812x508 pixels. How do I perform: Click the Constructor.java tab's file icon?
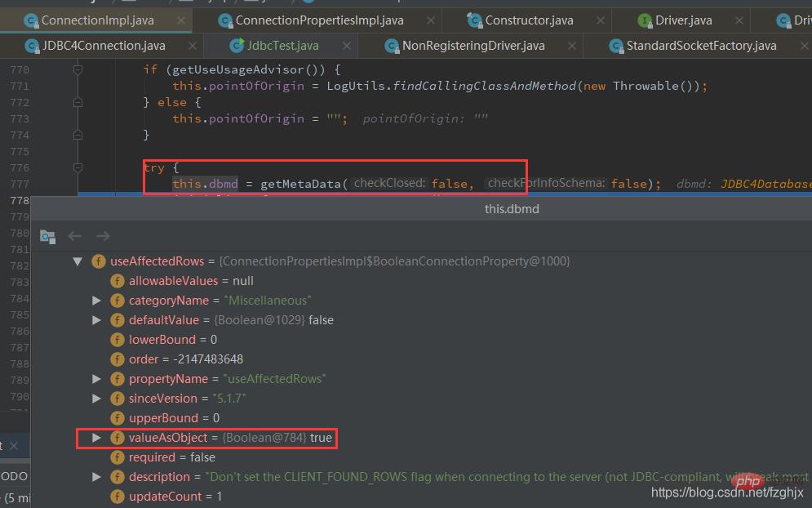[473, 20]
